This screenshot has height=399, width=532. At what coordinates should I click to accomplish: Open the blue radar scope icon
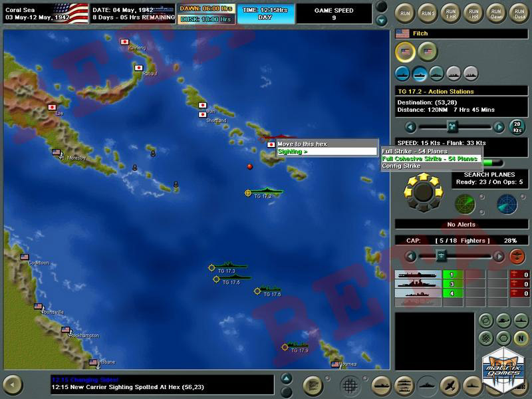507,204
